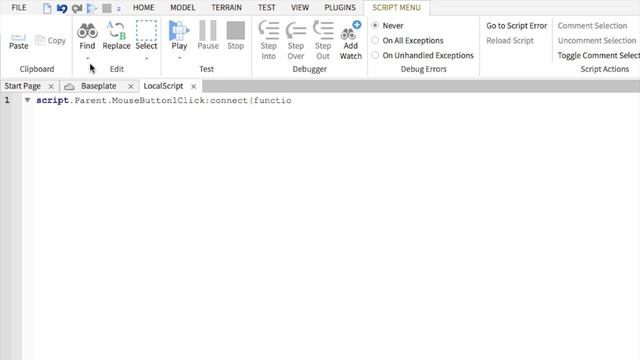Close the Baseplate tab
The width and height of the screenshot is (640, 360).
(131, 87)
